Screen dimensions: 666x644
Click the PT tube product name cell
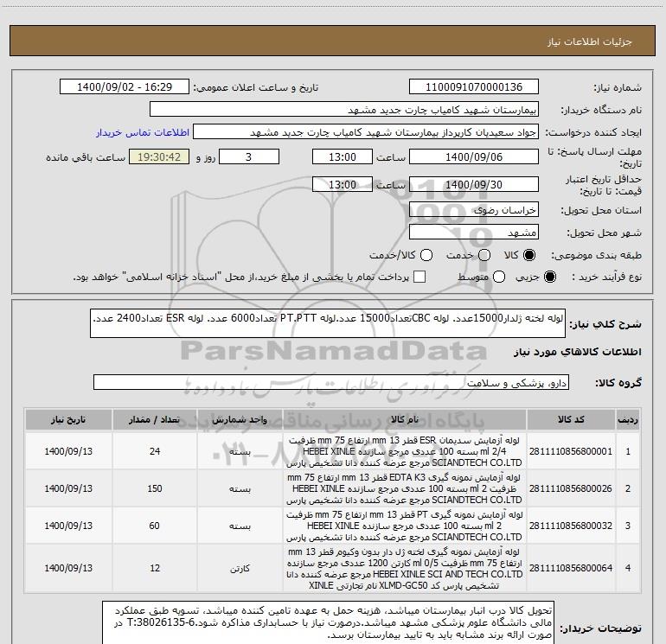pyautogui.click(x=405, y=526)
